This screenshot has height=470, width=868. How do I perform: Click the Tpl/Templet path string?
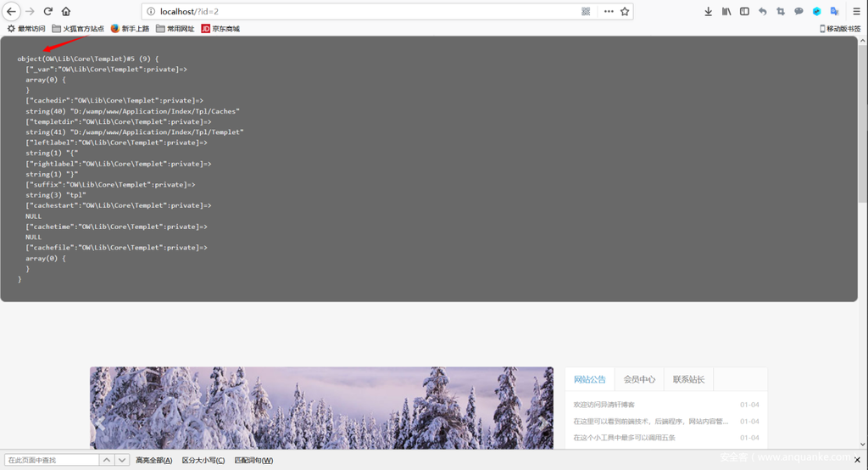135,132
